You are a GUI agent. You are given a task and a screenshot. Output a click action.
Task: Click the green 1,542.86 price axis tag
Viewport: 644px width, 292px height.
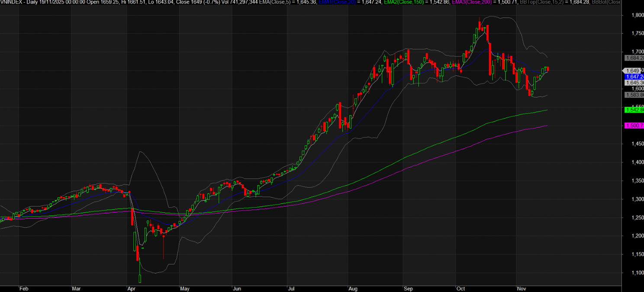point(634,110)
